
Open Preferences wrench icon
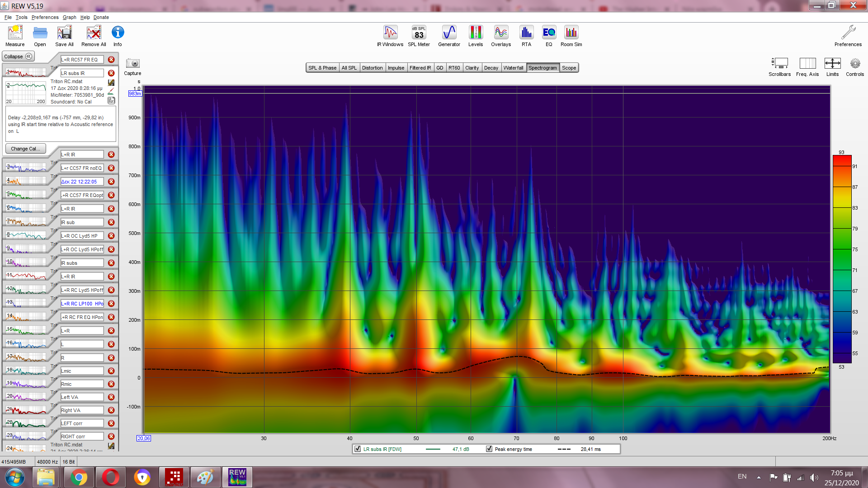click(x=848, y=33)
